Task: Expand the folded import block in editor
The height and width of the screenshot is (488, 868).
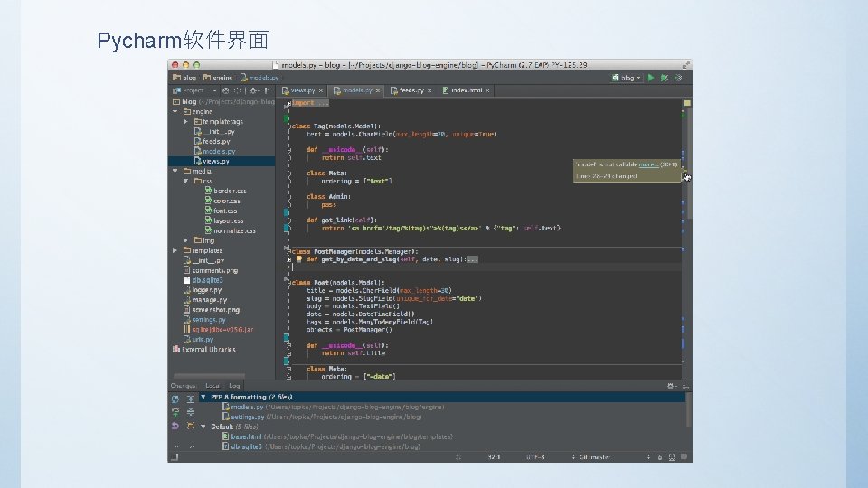Action: click(310, 103)
